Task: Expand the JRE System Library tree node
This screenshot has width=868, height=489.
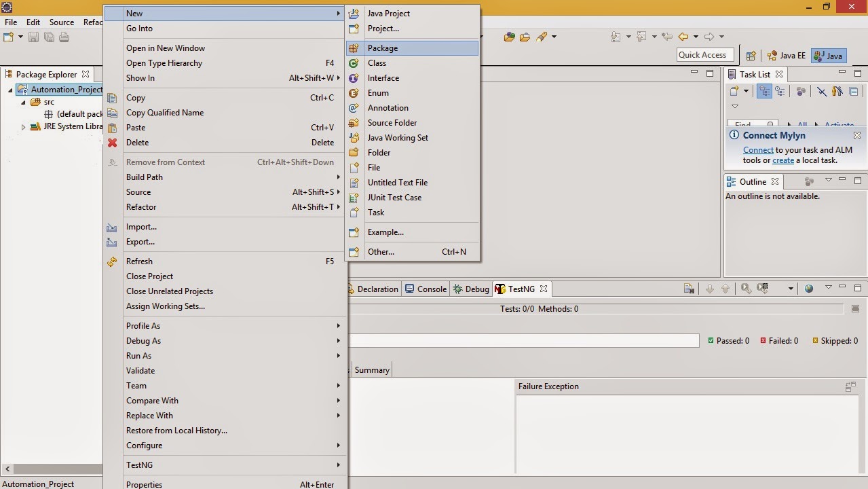Action: coord(23,126)
